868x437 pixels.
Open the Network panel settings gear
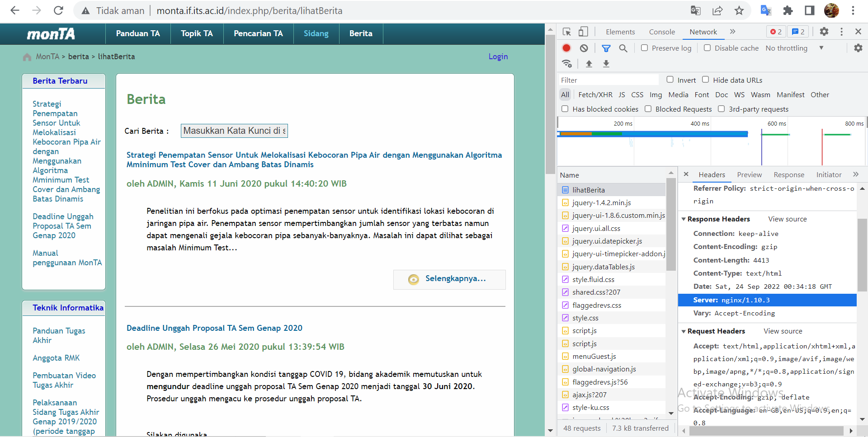coord(858,48)
